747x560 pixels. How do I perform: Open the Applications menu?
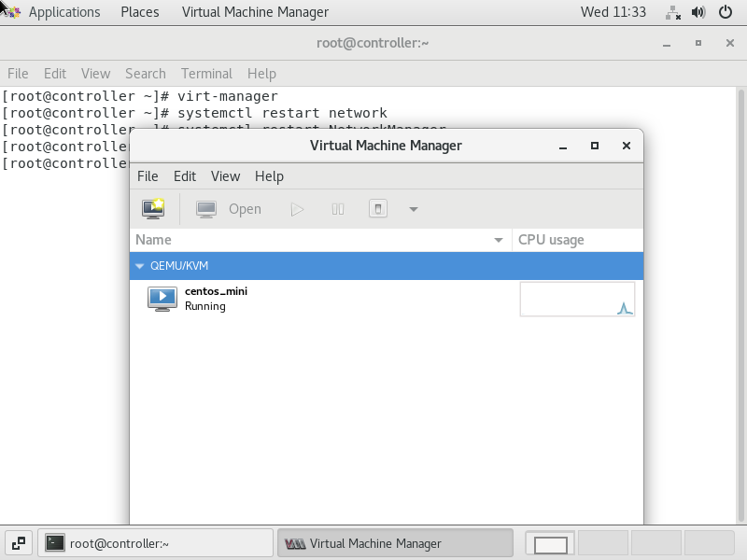point(64,12)
